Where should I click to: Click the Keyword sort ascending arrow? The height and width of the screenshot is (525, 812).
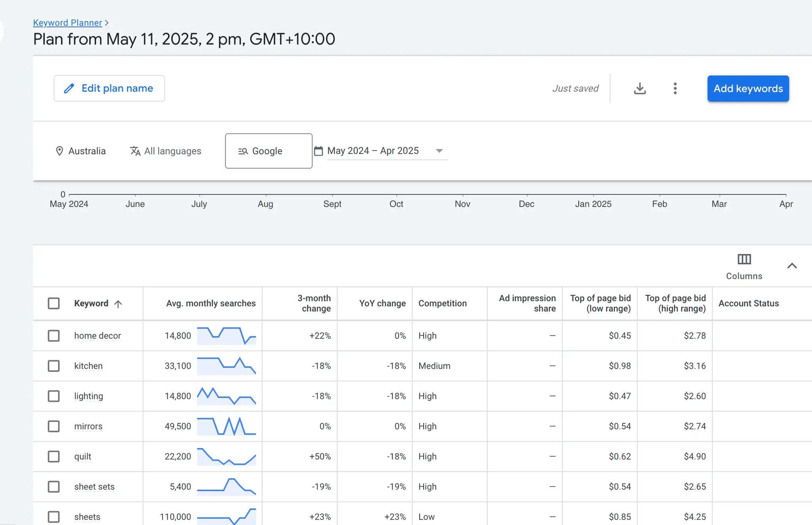click(118, 304)
